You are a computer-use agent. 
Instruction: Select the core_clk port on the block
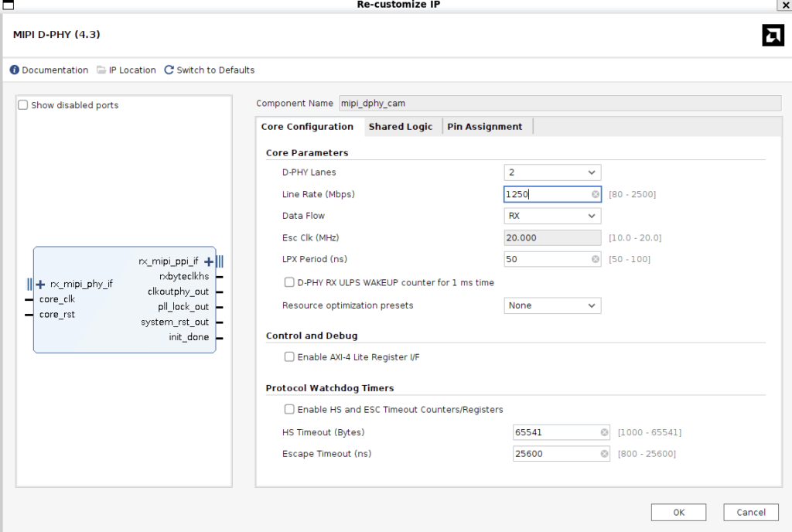[57, 299]
